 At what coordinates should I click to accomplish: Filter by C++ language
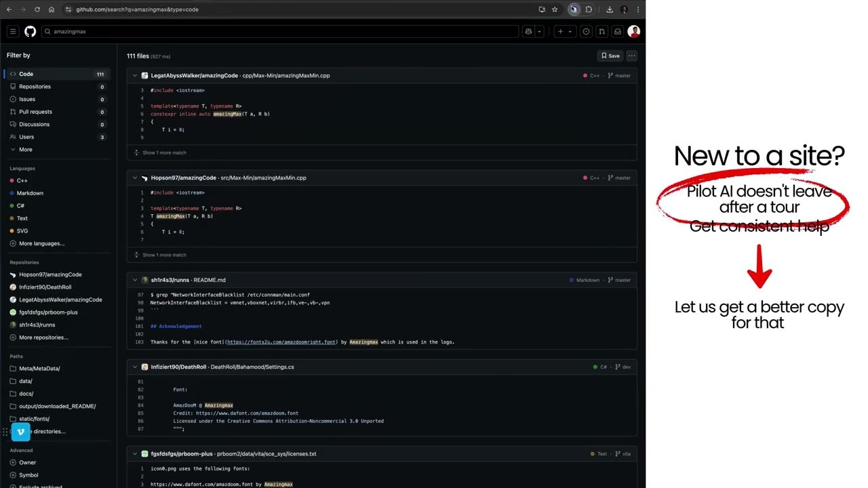pyautogui.click(x=57, y=180)
